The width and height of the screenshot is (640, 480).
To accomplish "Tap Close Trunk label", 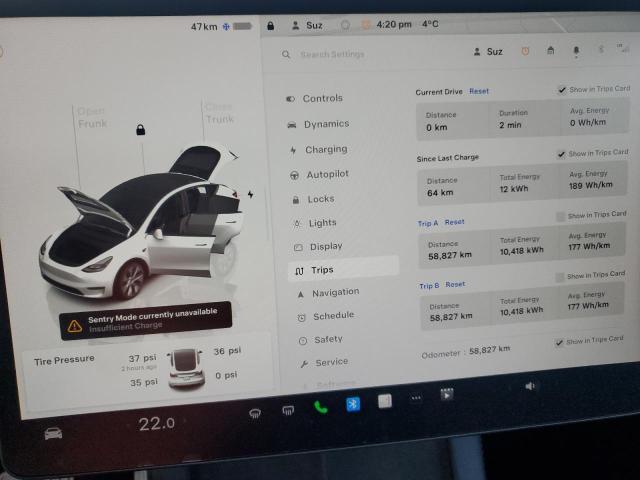I will [219, 113].
